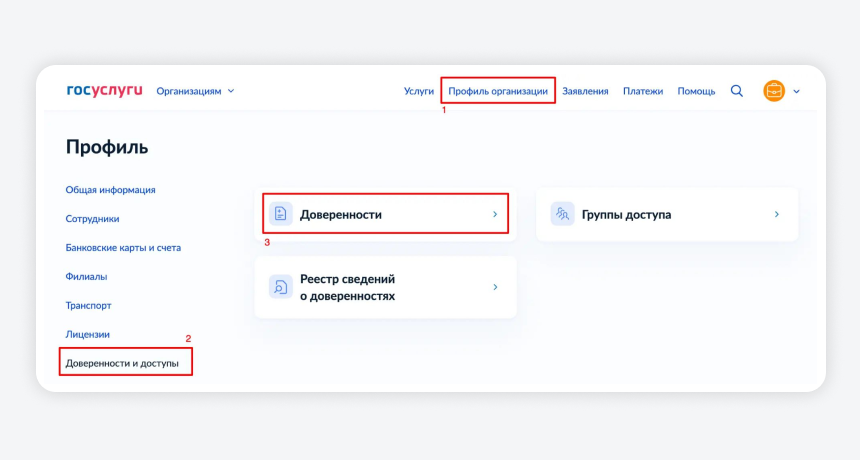Select Доверенности и доступы in the sidebar

tap(122, 363)
